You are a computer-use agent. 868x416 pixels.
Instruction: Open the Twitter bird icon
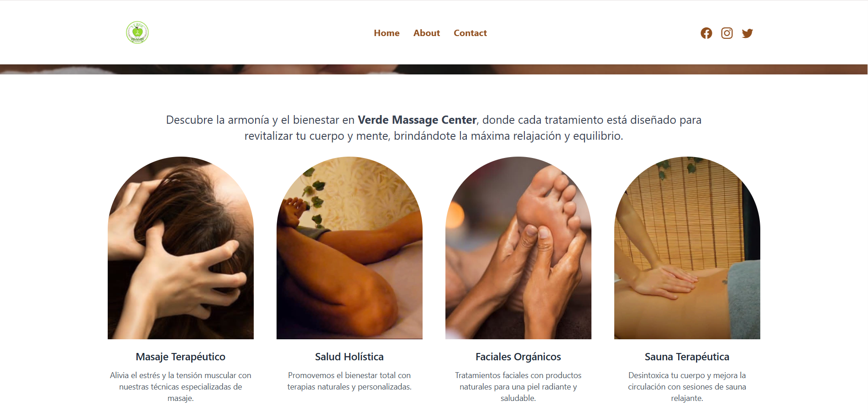pos(747,33)
